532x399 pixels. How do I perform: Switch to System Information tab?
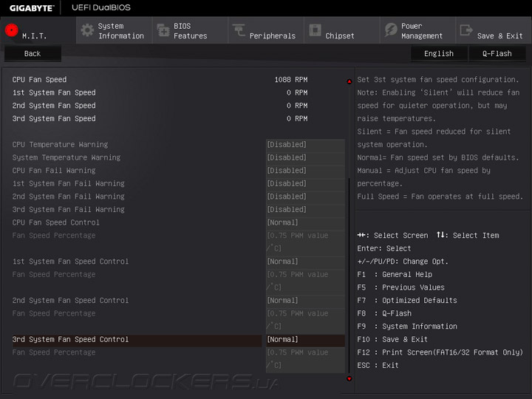(115, 30)
